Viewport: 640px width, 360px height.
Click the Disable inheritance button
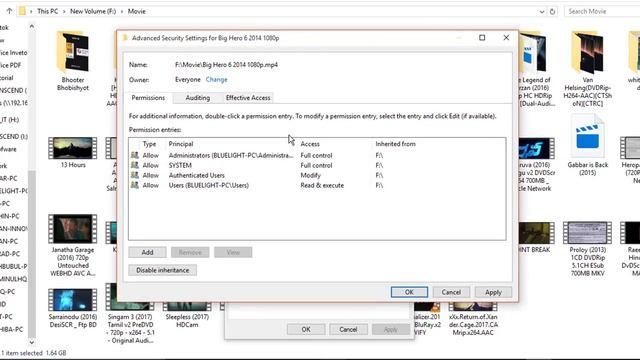point(162,270)
